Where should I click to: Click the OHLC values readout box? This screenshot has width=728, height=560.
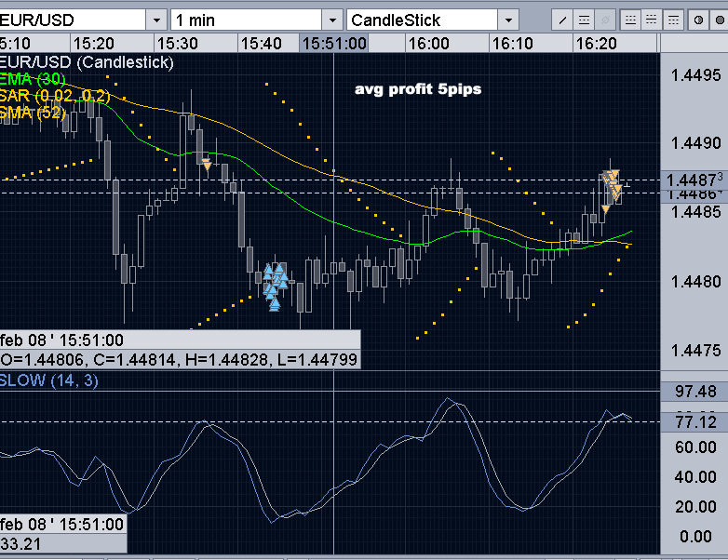pos(180,360)
